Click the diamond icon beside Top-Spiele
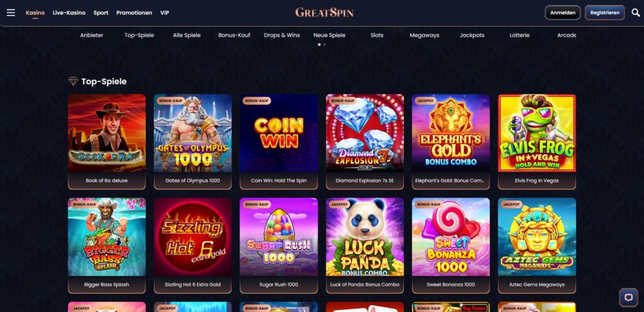The width and height of the screenshot is (644, 312). (x=73, y=81)
